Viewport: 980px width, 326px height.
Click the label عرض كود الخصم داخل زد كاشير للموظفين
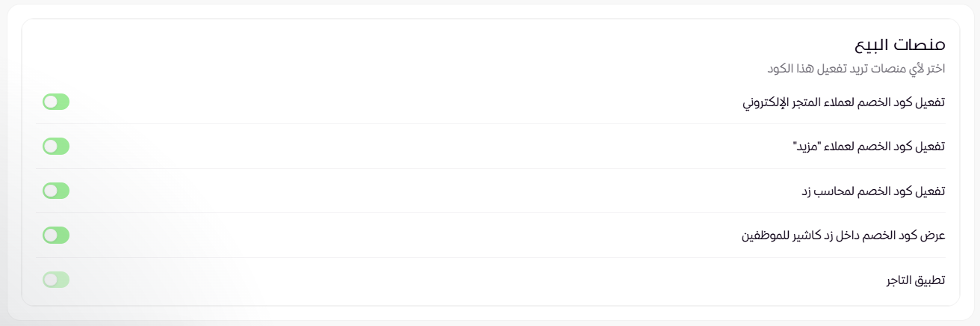tap(843, 236)
